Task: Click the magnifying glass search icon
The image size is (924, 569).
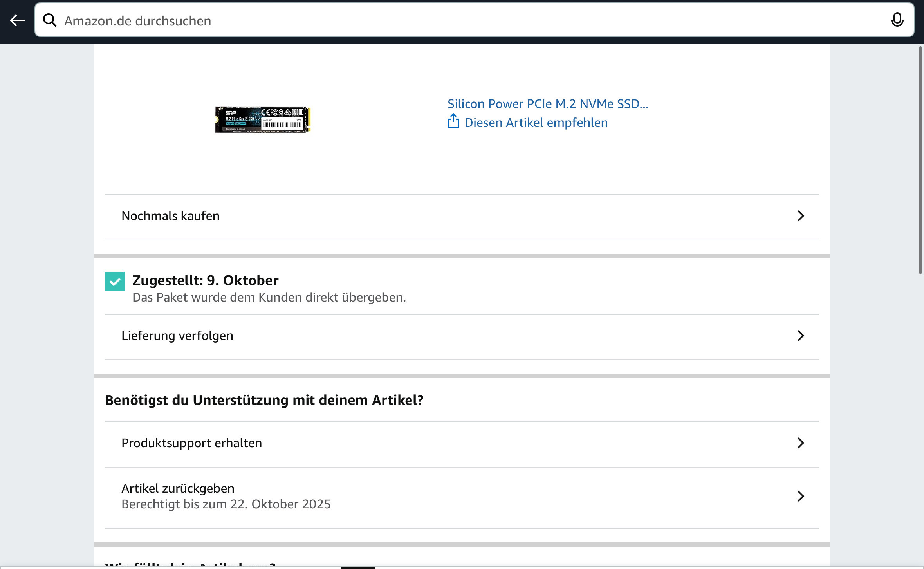Action: pyautogui.click(x=50, y=20)
